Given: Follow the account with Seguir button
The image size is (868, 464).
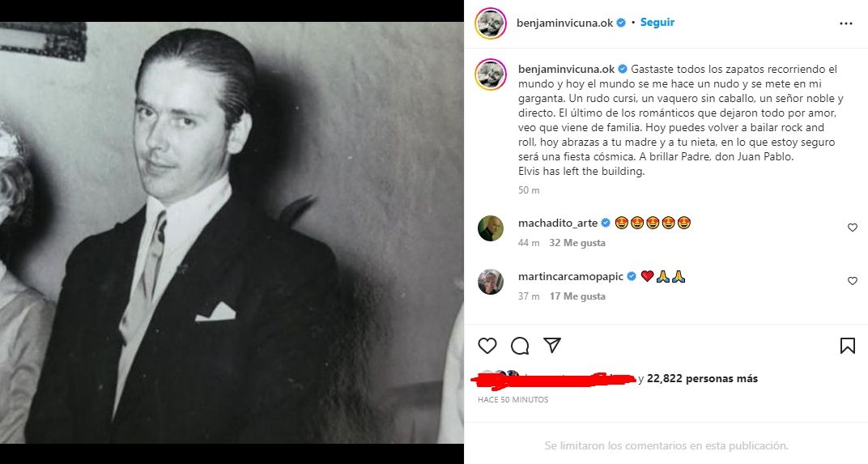Looking at the screenshot, I should pos(657,23).
